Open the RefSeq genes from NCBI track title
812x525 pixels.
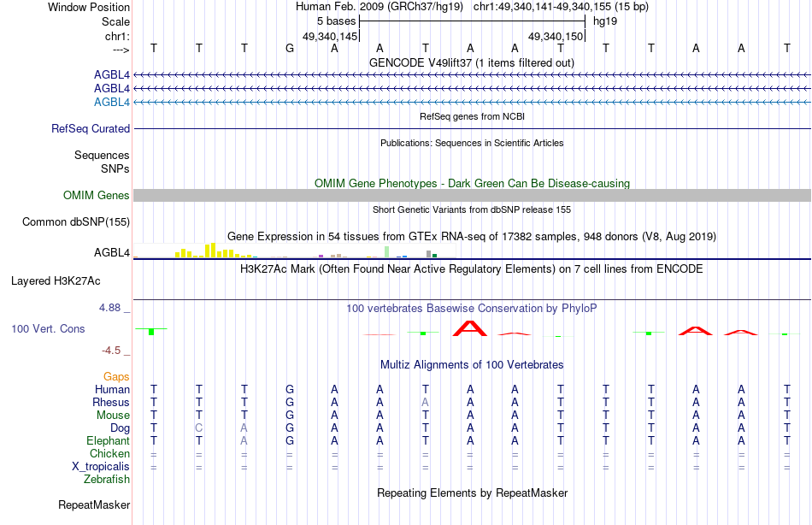point(472,116)
